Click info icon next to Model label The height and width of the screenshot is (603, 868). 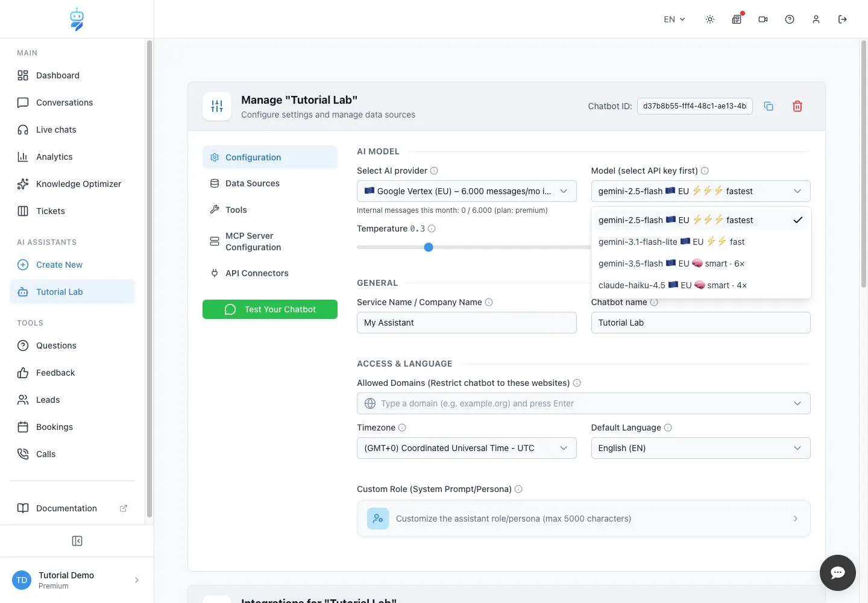click(x=705, y=171)
